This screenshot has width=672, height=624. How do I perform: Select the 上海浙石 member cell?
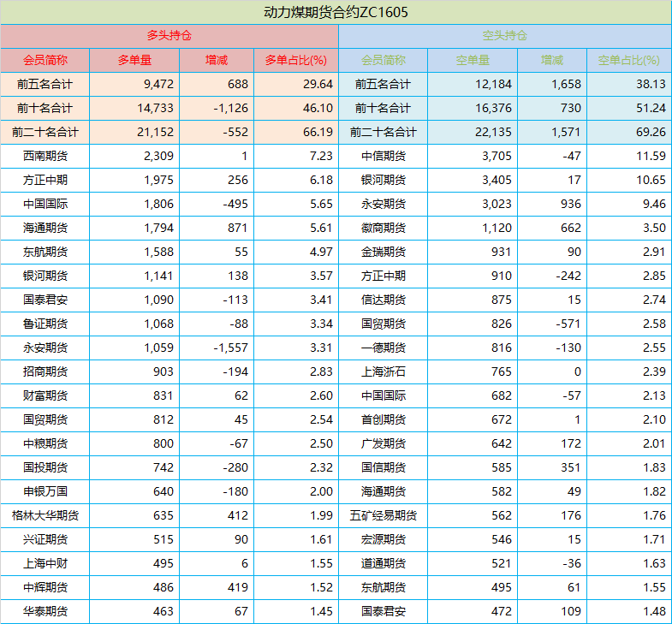point(384,372)
